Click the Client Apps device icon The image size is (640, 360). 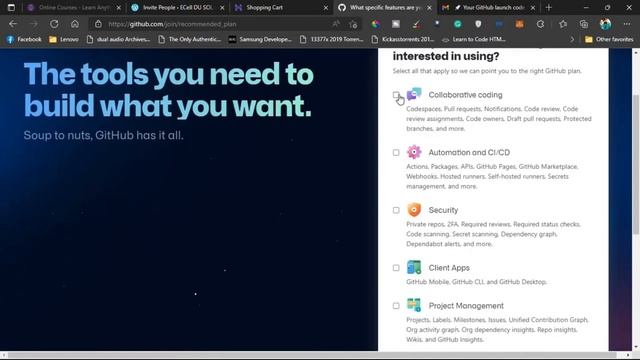(414, 267)
